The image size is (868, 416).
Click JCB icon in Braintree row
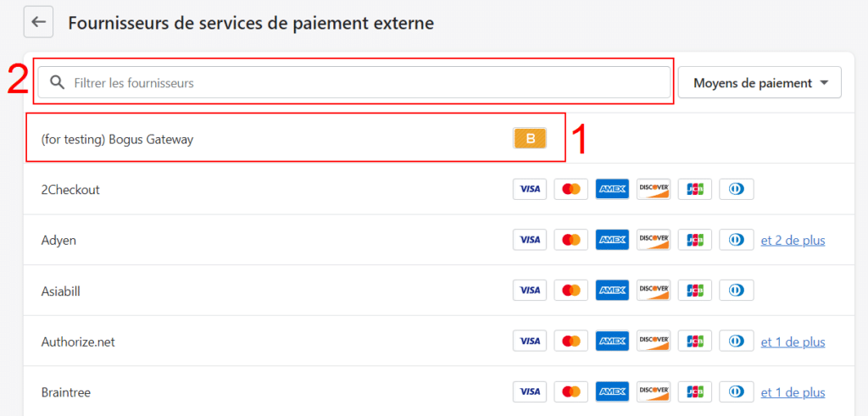click(x=695, y=392)
